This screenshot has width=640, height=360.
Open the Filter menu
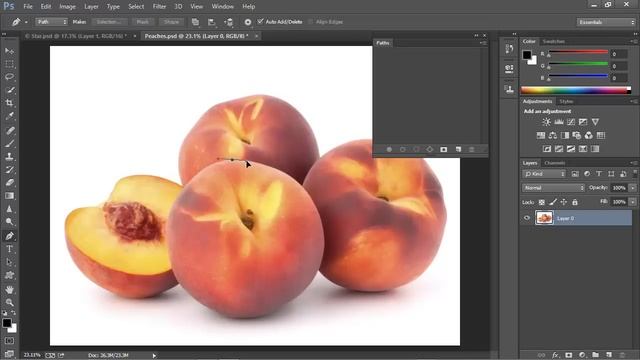[159, 7]
